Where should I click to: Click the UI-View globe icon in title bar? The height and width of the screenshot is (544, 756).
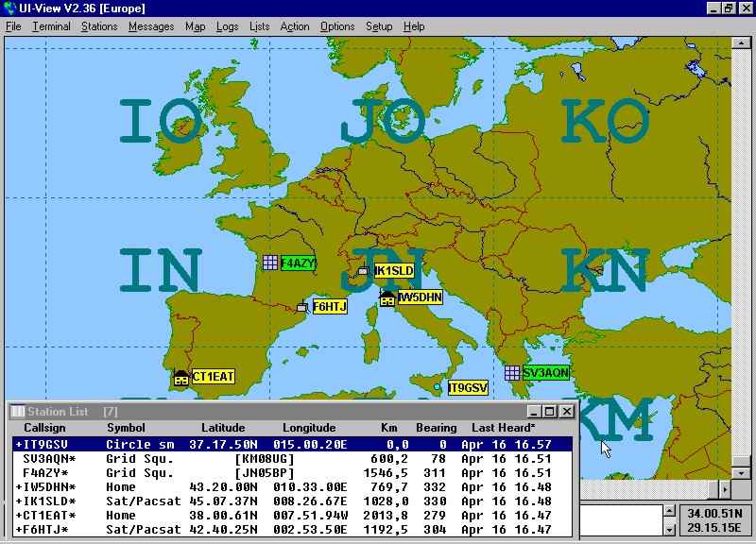tap(9, 8)
